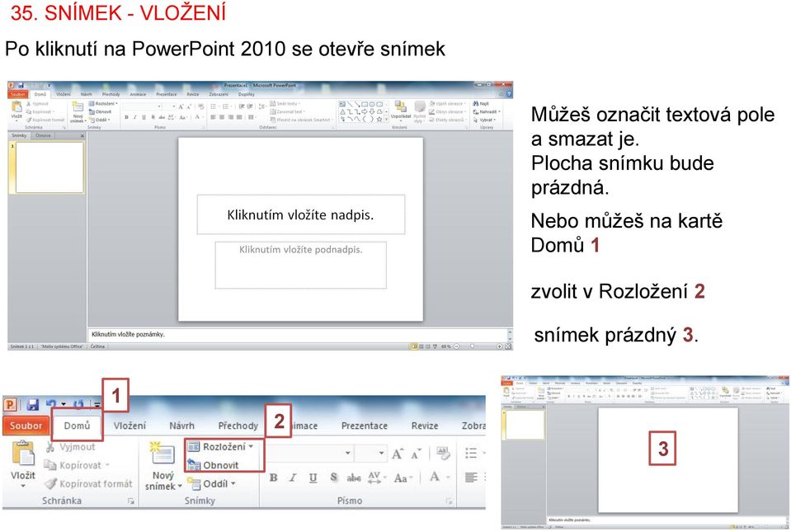Click the grow font size icon in enlarged ribbon

398,454
